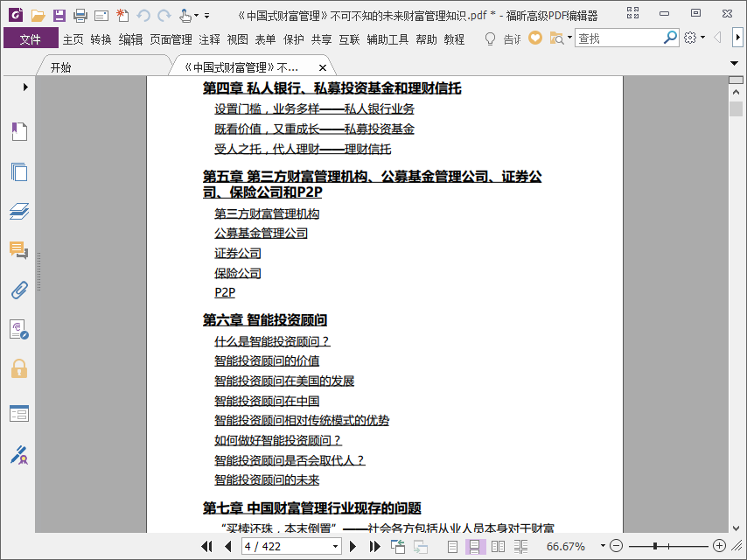This screenshot has width=747, height=560.
Task: Click the redo arrow
Action: point(164,16)
